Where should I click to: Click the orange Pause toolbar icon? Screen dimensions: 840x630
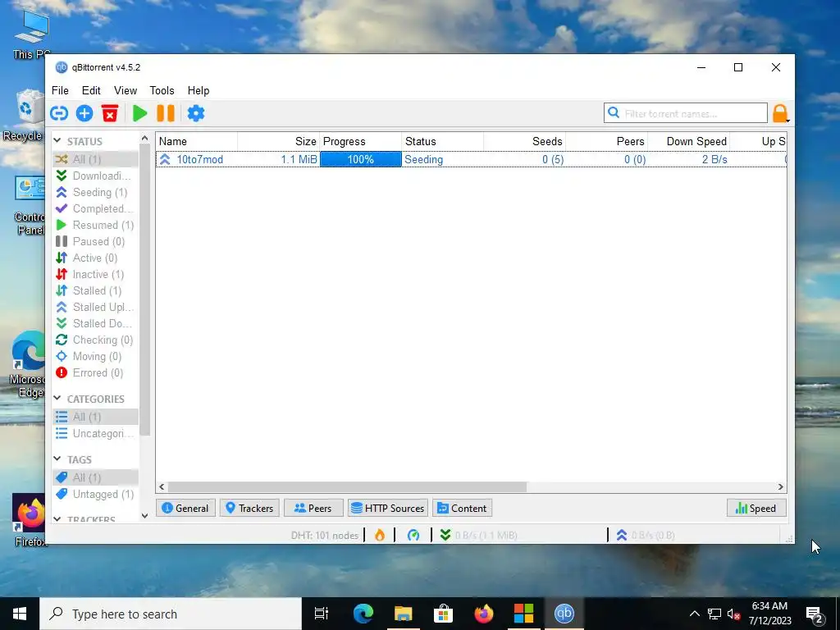click(x=166, y=113)
